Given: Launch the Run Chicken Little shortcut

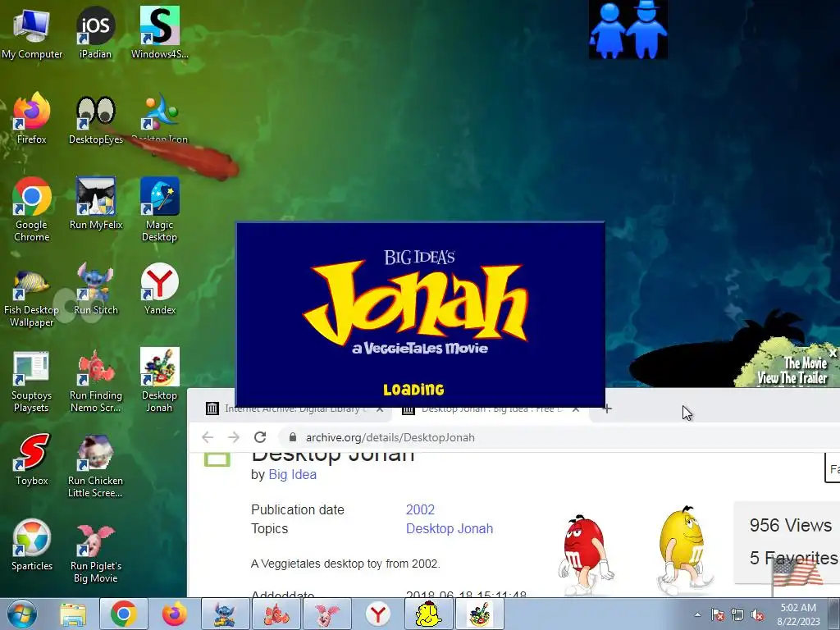Looking at the screenshot, I should pyautogui.click(x=95, y=466).
